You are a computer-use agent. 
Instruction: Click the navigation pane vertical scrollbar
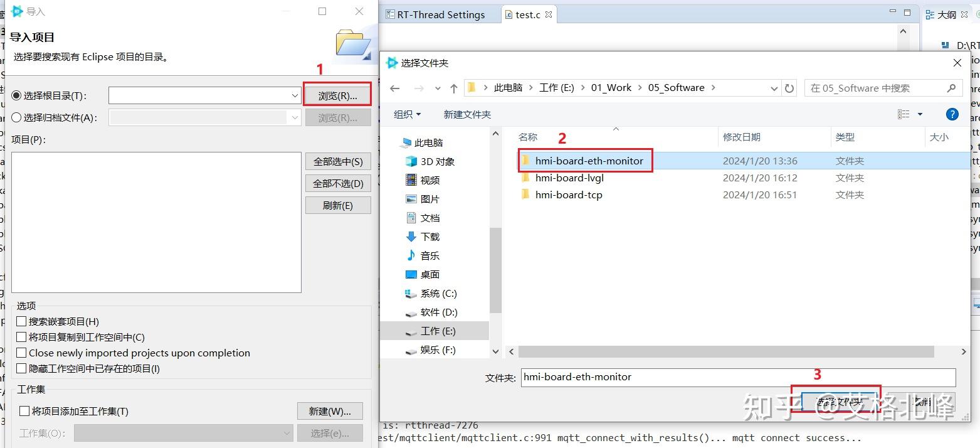[x=495, y=270]
